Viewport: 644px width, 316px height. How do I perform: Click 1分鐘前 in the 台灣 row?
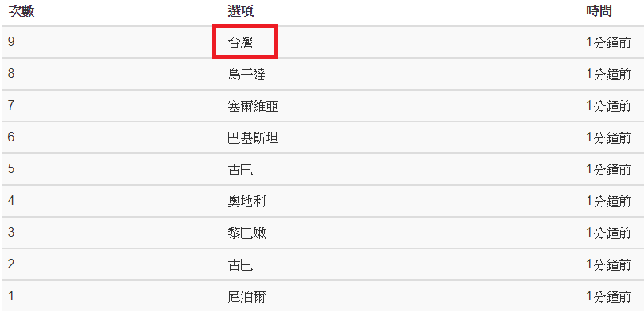(609, 43)
